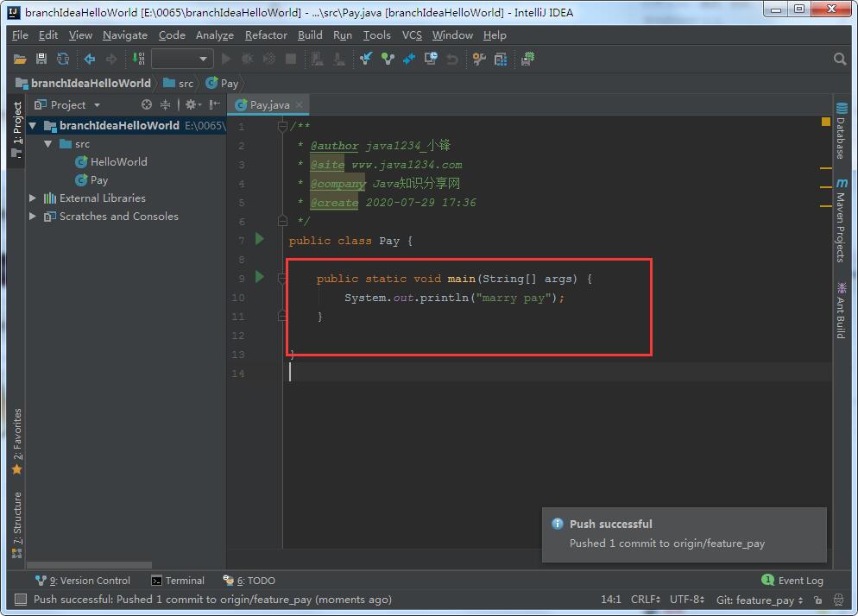Click the read-only lock icon in status bar

pyautogui.click(x=818, y=600)
